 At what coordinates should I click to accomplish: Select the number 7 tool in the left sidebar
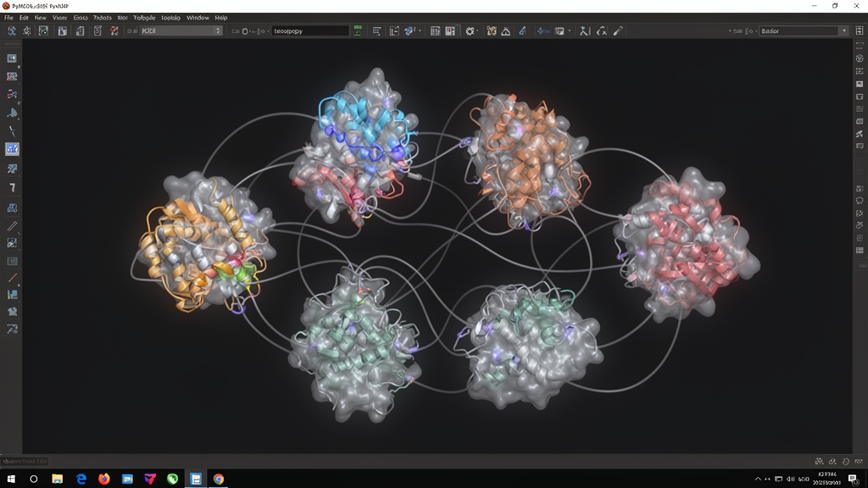coord(12,188)
